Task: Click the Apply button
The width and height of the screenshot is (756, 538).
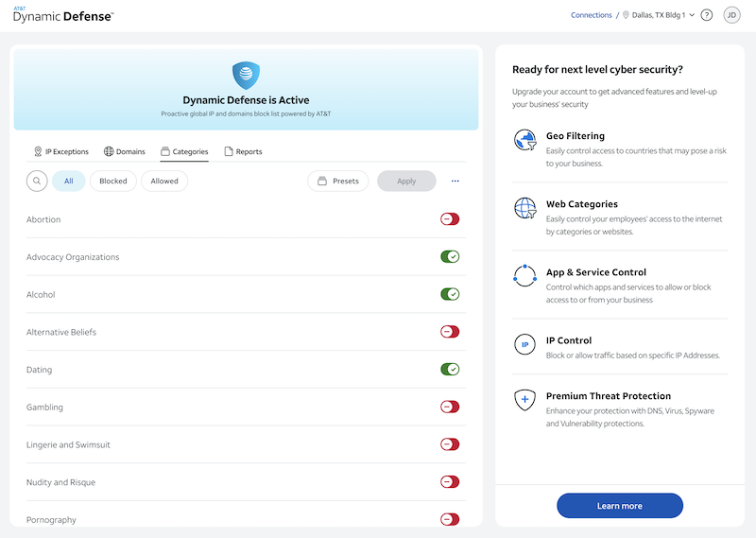Action: pos(406,181)
